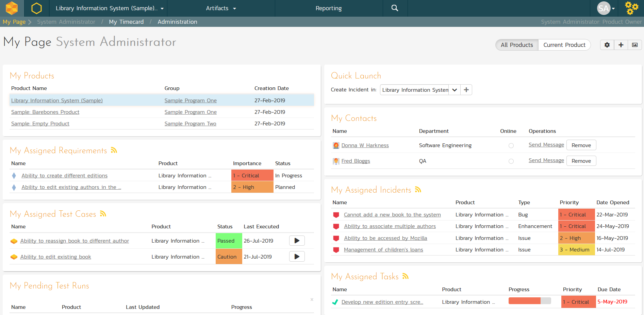Click RSS icon next to My Assigned Incidents
The width and height of the screenshot is (644, 315).
click(x=418, y=190)
